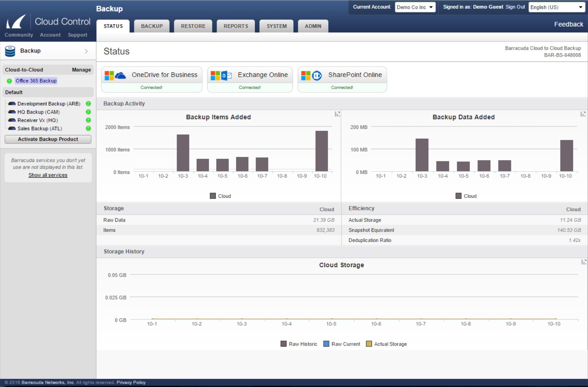Click the Sign Out link
This screenshot has height=387, width=588.
click(x=515, y=7)
